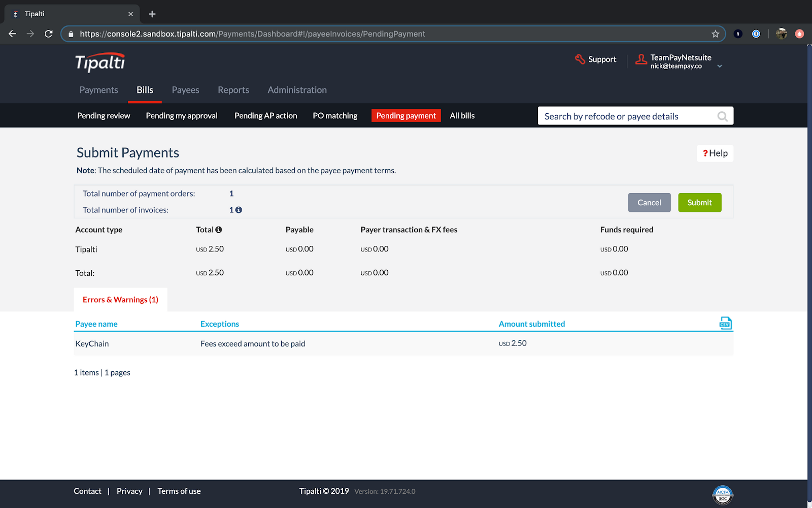This screenshot has width=812, height=508.
Task: Open the Payees main menu
Action: point(185,90)
